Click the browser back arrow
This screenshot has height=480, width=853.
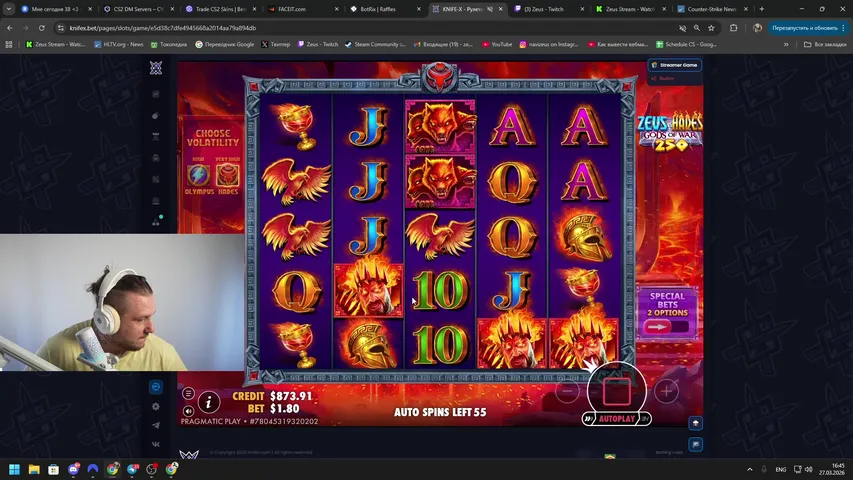click(x=10, y=28)
